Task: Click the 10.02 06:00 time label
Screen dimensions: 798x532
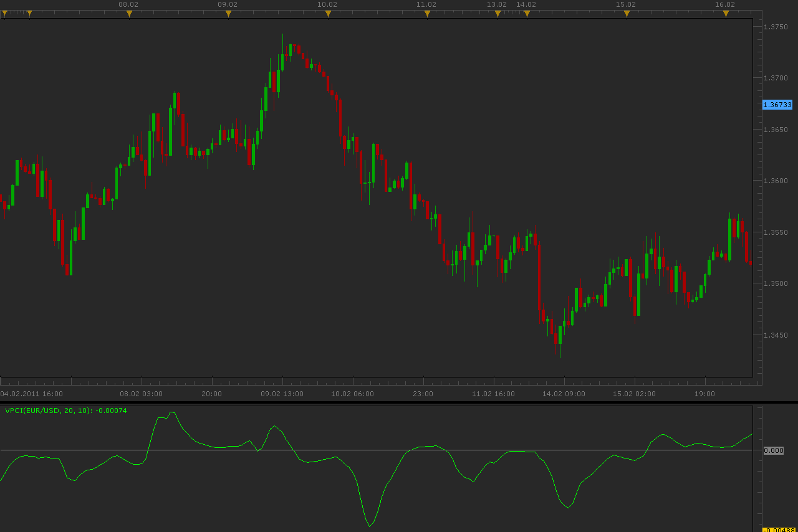Action: tap(353, 394)
